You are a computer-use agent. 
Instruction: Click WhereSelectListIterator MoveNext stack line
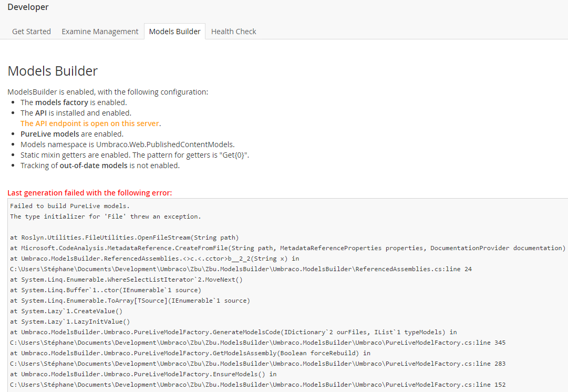[x=127, y=280]
